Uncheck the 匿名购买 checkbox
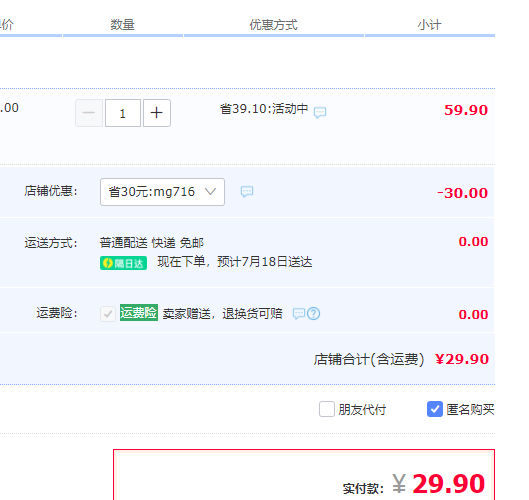Image resolution: width=529 pixels, height=500 pixels. coord(435,409)
